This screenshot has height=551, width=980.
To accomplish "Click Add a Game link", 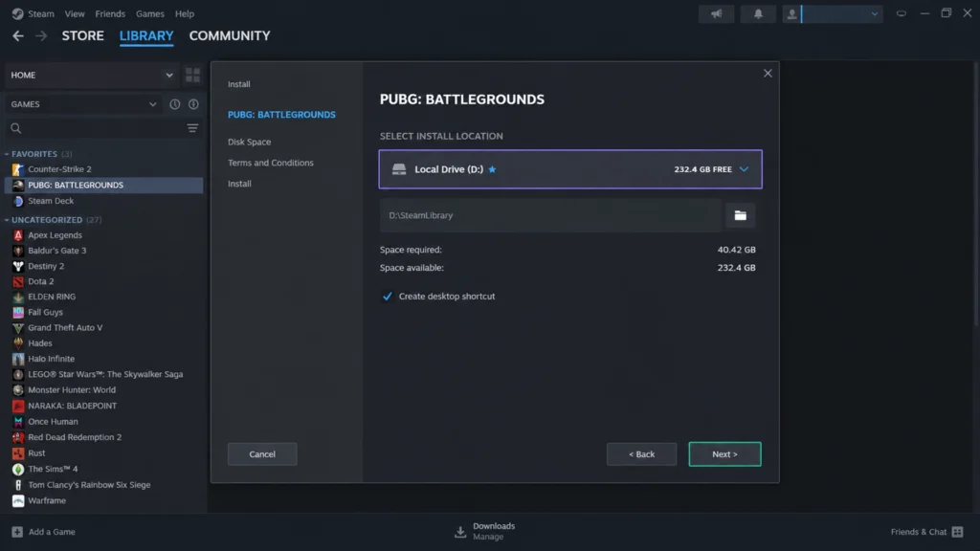I will click(52, 532).
